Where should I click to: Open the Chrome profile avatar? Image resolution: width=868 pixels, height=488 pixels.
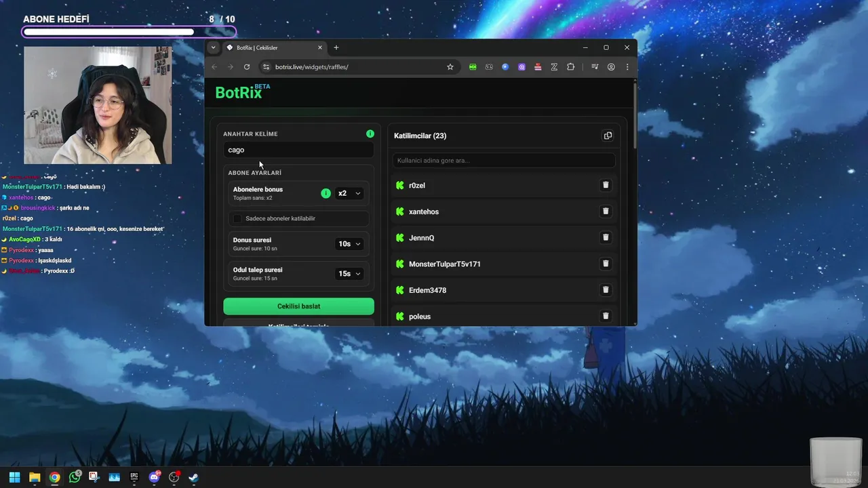coord(611,67)
